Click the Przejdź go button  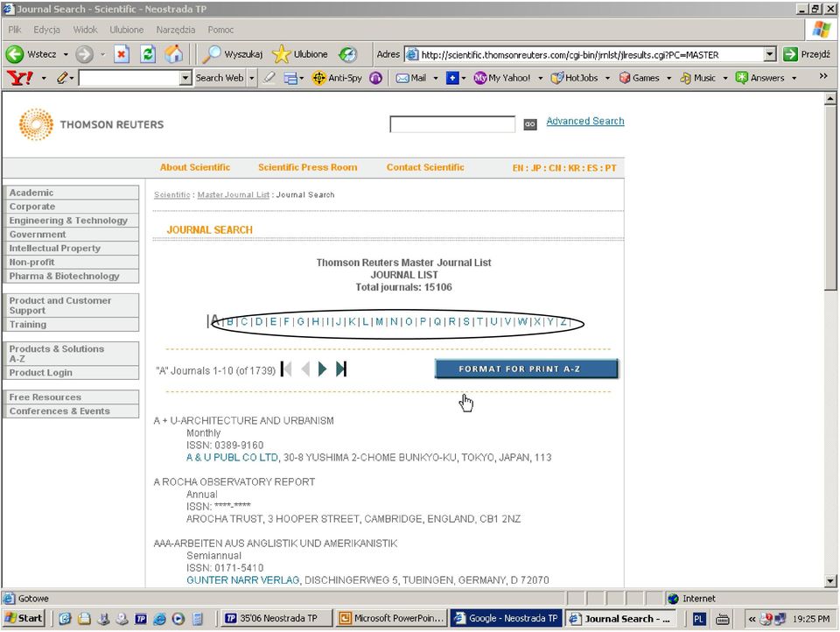pos(806,54)
